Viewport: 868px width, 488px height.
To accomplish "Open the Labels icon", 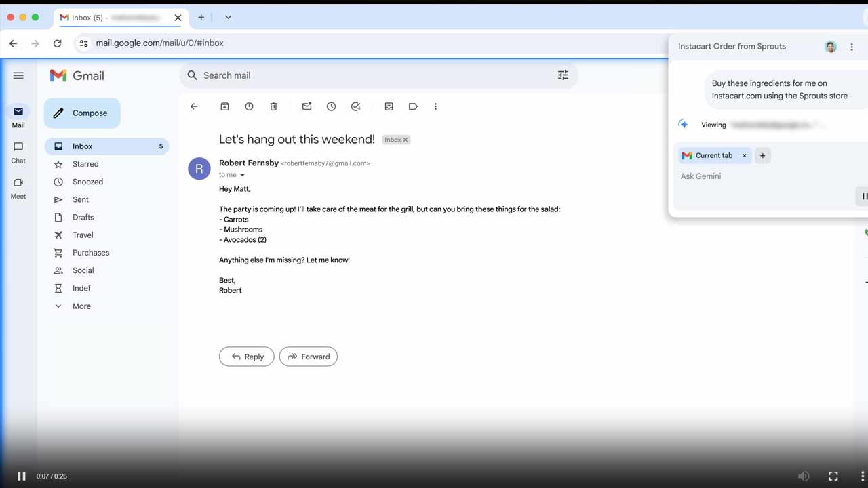I will tap(413, 106).
